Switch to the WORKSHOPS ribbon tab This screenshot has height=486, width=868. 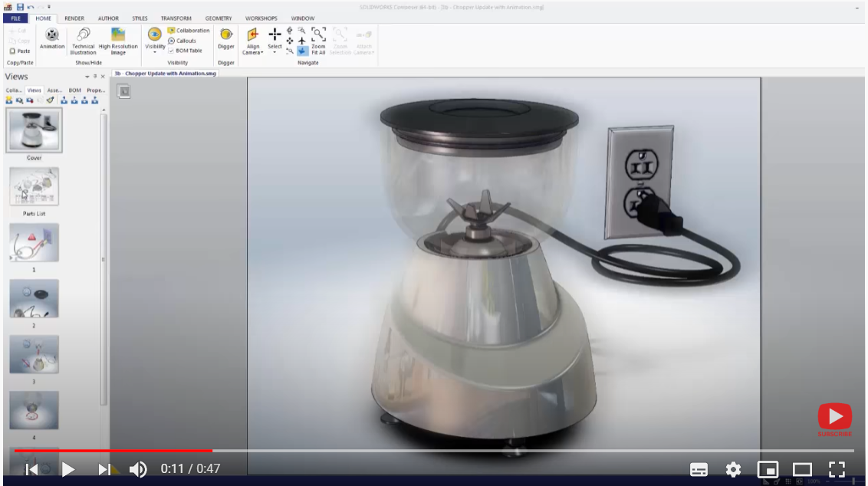(x=261, y=18)
